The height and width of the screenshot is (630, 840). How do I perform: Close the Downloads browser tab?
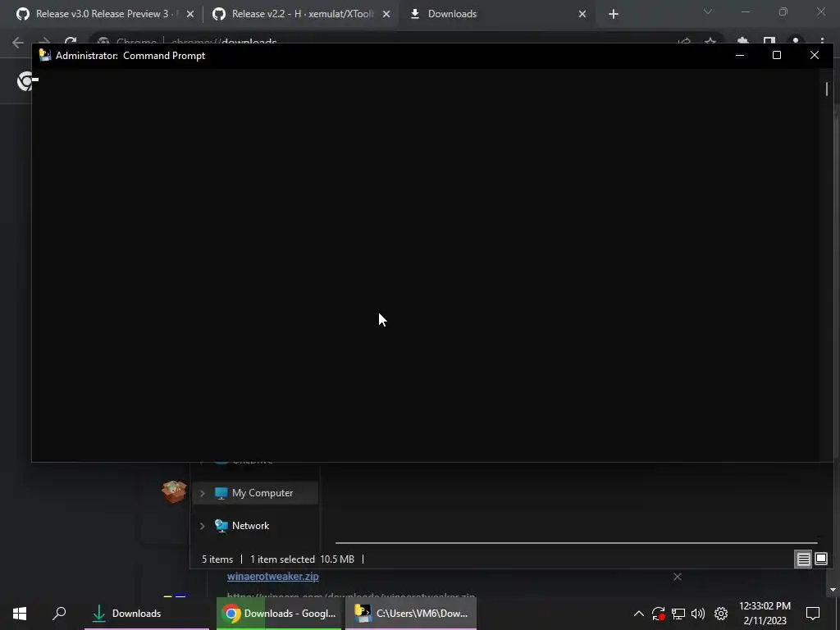coord(582,15)
